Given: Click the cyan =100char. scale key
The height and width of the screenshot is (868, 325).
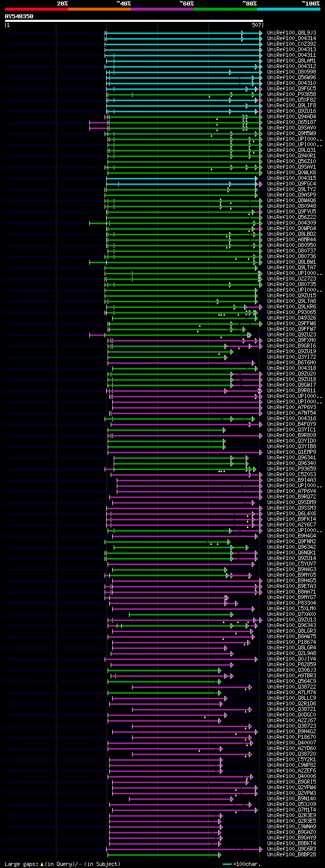Looking at the screenshot, I should pos(241,864).
